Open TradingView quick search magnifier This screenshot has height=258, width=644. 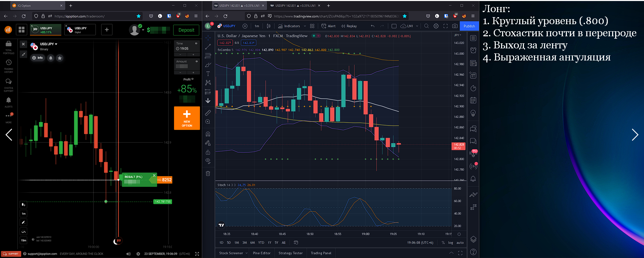pos(426,26)
